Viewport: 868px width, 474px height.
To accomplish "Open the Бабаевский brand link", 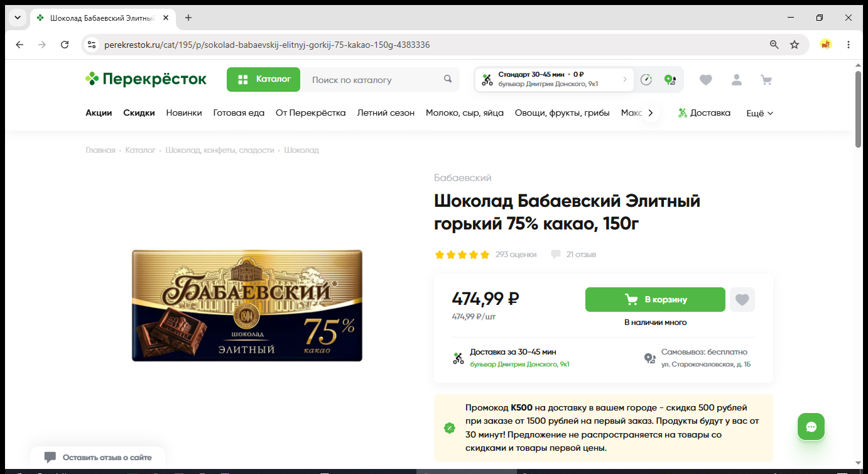I will tap(463, 178).
